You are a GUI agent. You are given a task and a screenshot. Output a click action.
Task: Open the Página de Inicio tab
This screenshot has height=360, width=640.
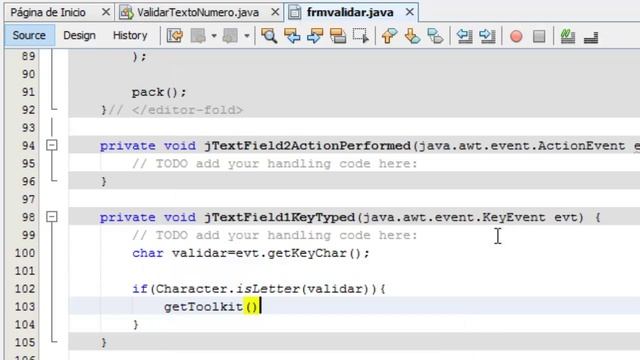click(48, 13)
